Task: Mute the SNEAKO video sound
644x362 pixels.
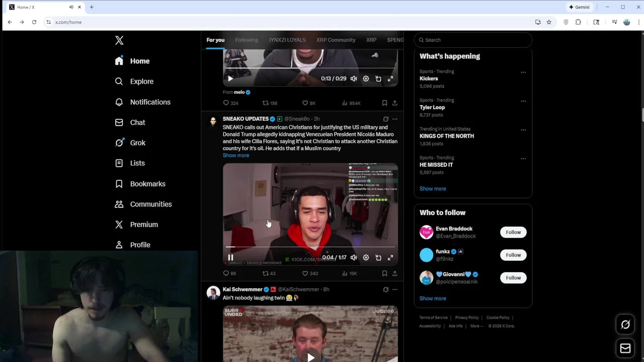Action: pos(354,257)
